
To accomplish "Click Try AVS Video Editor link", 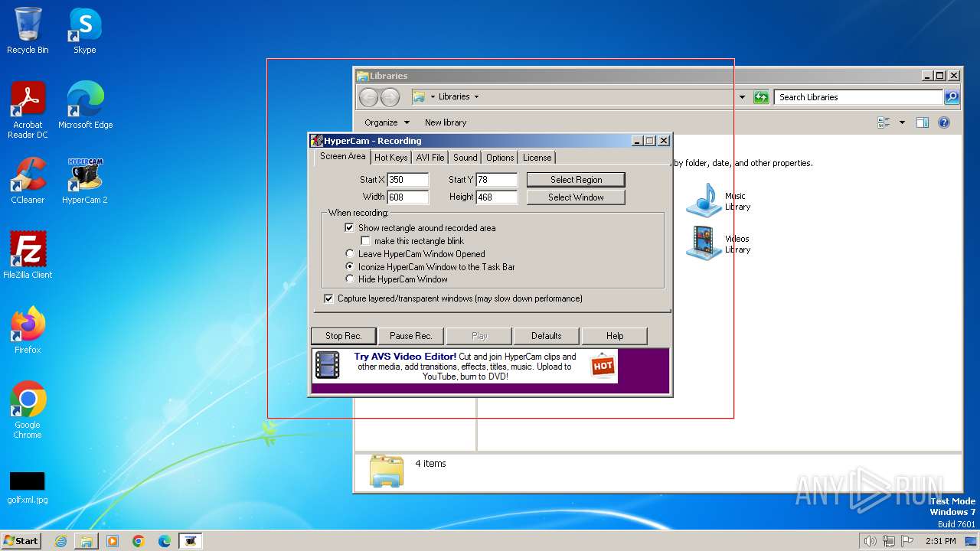I will pyautogui.click(x=405, y=357).
